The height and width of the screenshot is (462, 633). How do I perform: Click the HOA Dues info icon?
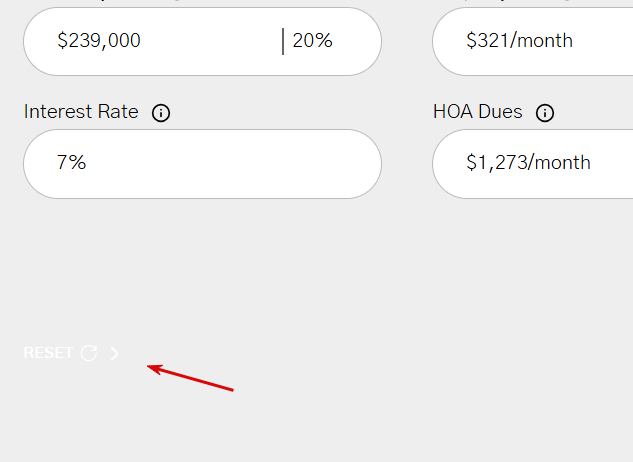pyautogui.click(x=545, y=113)
